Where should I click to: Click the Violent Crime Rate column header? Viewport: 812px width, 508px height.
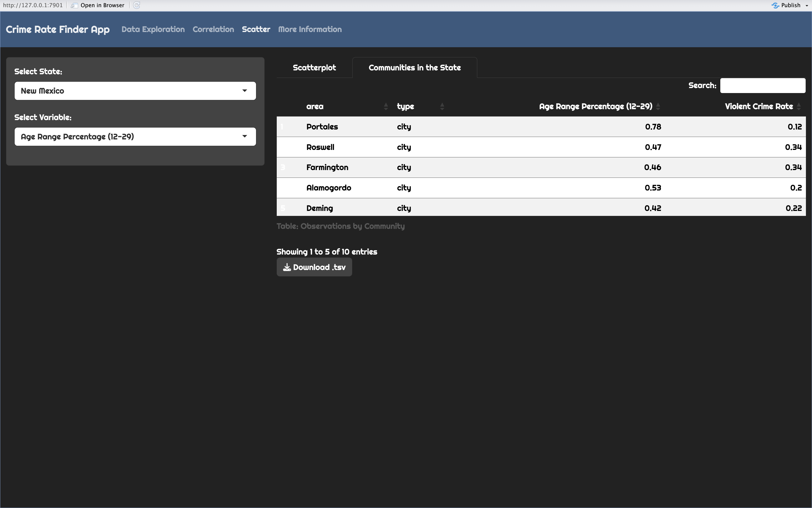(759, 107)
